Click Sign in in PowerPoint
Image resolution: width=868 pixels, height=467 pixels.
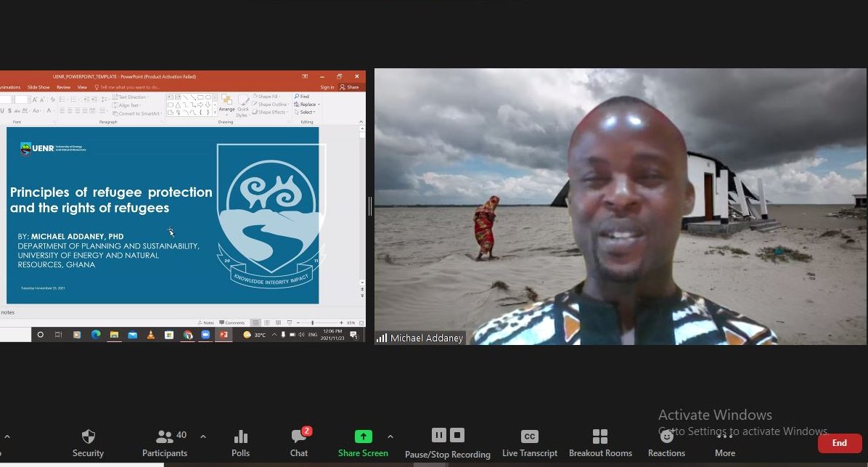coord(326,86)
